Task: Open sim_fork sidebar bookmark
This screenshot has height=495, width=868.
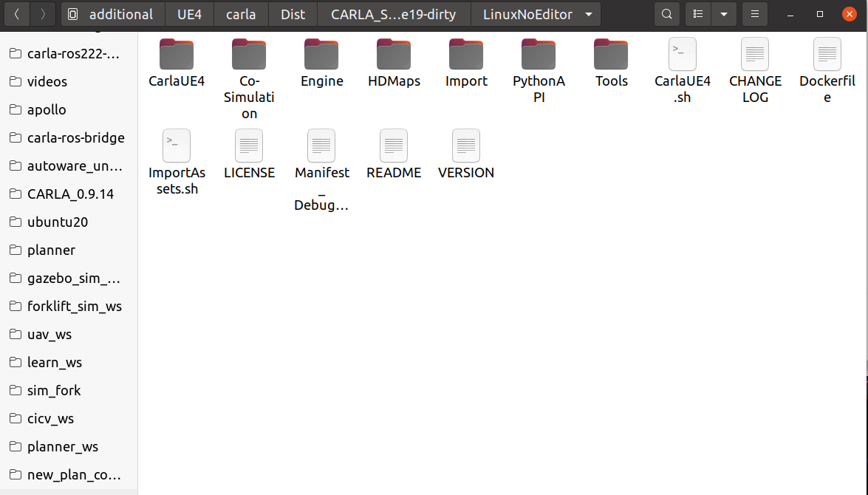Action: pyautogui.click(x=69, y=390)
